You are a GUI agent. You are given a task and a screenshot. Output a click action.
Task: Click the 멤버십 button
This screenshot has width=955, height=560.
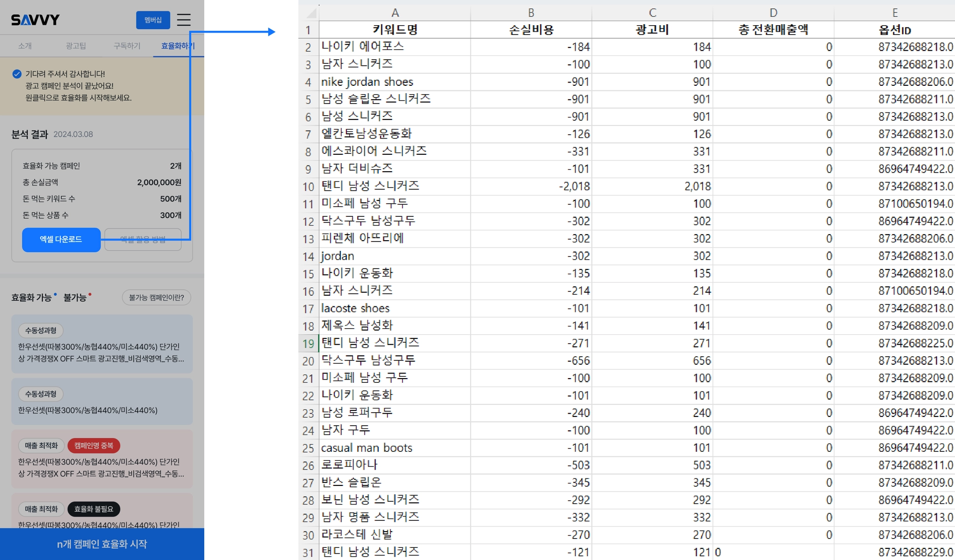(x=153, y=20)
